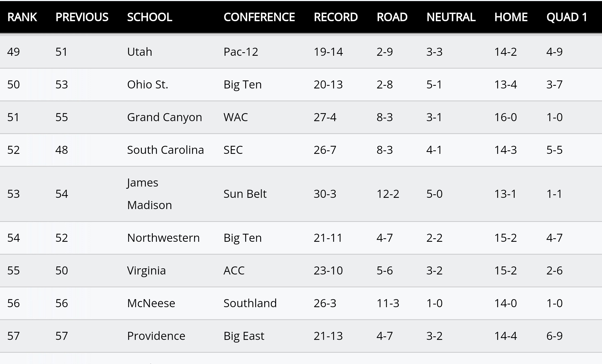Click the ROAD column header
This screenshot has height=364, width=602.
coord(392,17)
